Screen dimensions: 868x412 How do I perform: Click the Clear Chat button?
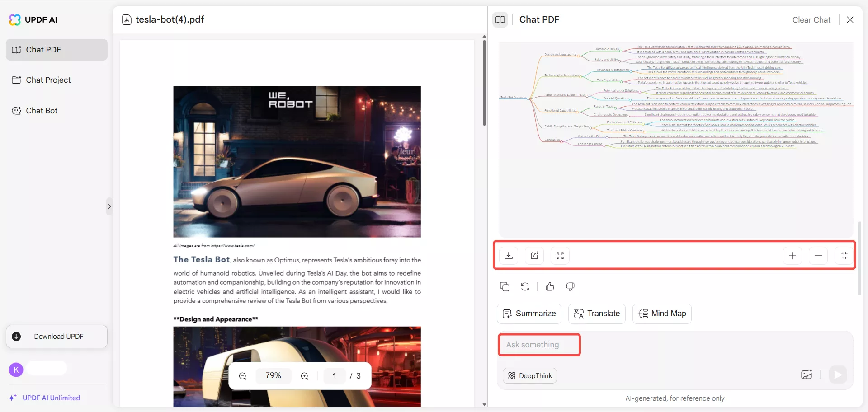(811, 20)
